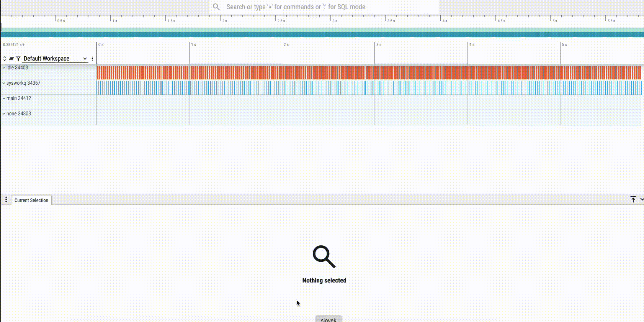This screenshot has width=644, height=322.
Task: Click the blue overview minimap bar
Action: tap(322, 35)
